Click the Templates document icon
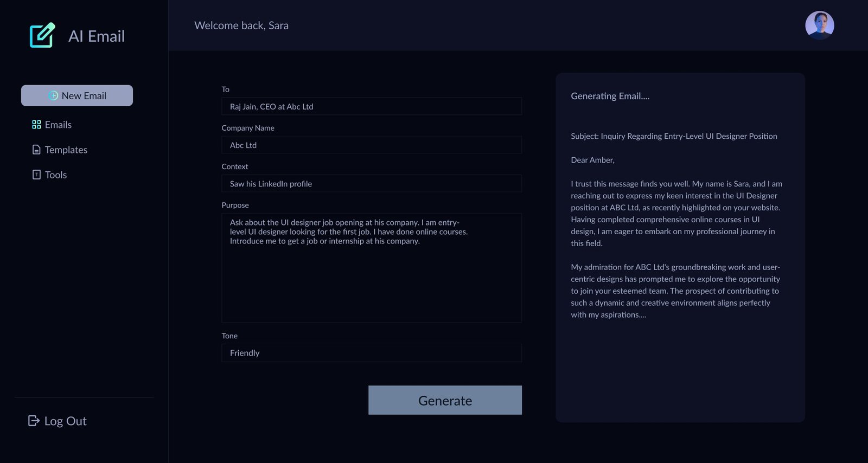 coord(36,150)
